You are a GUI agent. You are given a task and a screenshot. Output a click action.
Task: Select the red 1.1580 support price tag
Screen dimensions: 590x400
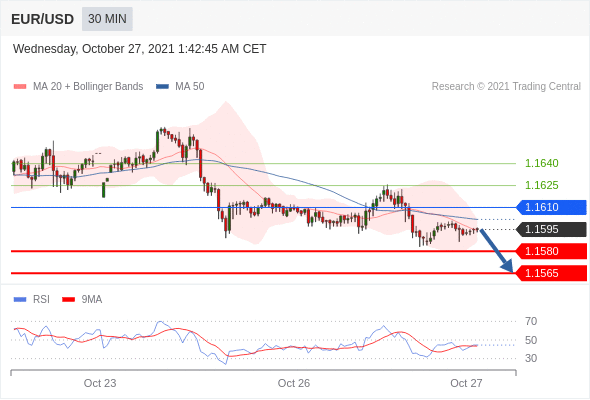pyautogui.click(x=551, y=251)
